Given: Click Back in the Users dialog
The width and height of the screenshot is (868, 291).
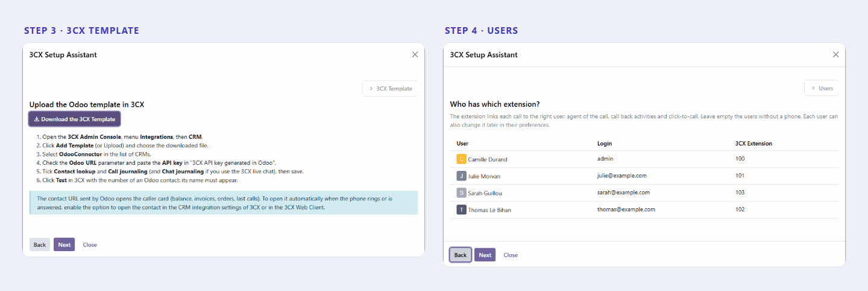Looking at the screenshot, I should click(x=461, y=255).
